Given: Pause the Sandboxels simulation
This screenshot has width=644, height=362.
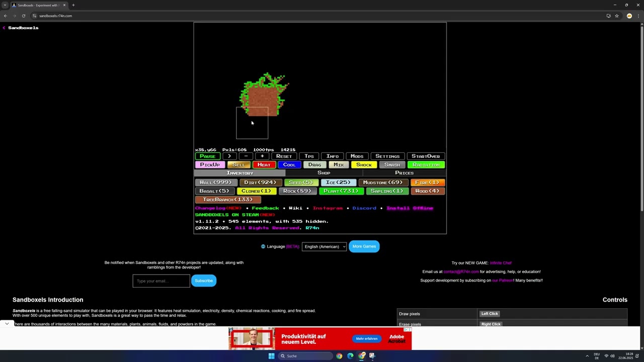Looking at the screenshot, I should (x=207, y=156).
